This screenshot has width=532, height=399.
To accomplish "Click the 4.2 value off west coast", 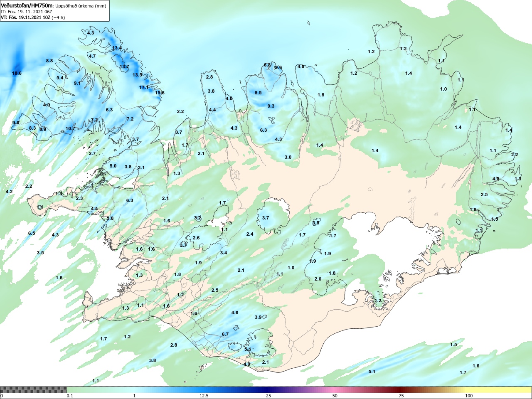I will click(x=9, y=192).
